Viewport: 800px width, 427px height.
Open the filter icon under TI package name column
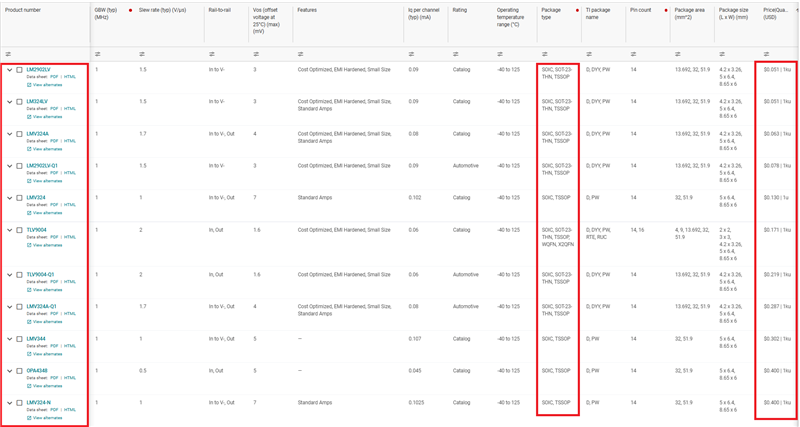[x=588, y=54]
